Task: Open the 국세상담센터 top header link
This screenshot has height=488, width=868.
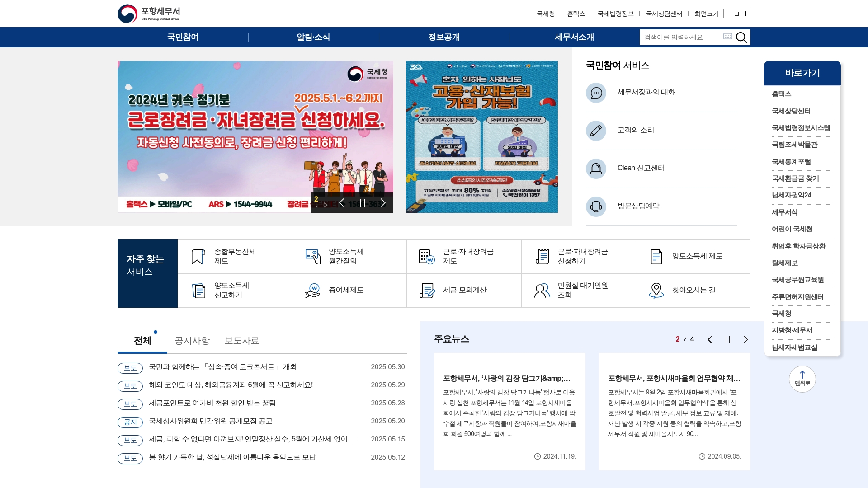Action: click(664, 14)
